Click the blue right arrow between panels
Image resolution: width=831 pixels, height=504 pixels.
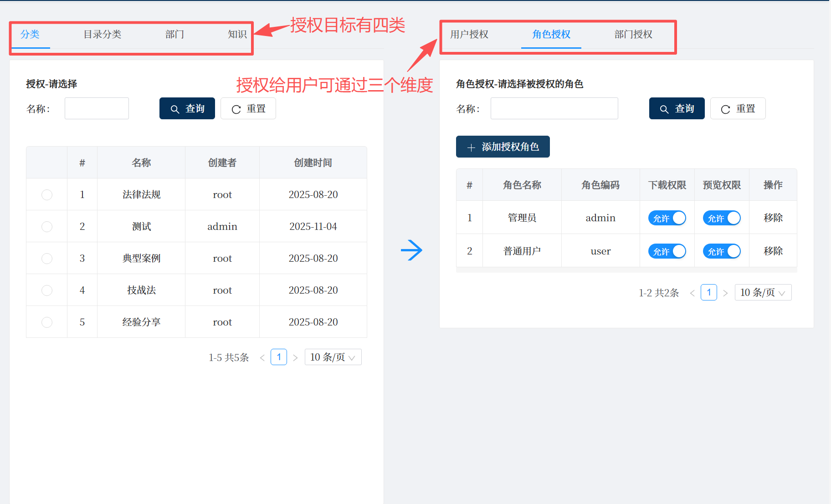[x=411, y=250]
